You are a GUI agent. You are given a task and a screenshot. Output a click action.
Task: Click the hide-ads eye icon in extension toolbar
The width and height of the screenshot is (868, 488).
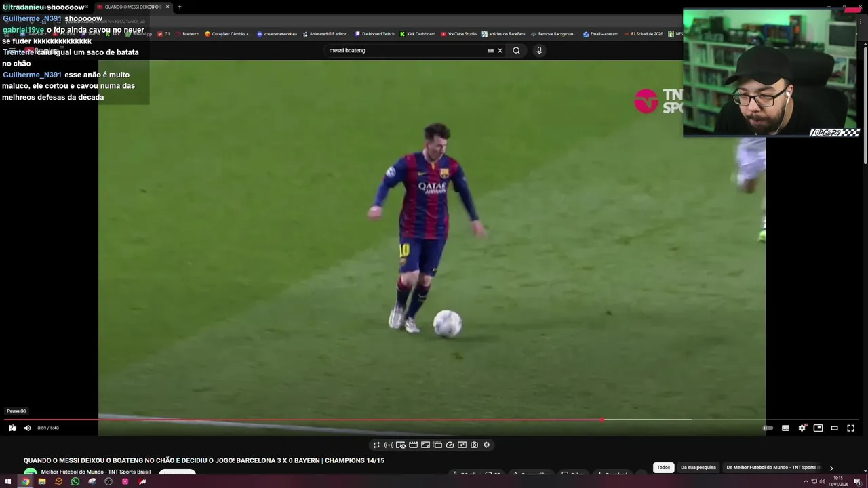tap(401, 445)
